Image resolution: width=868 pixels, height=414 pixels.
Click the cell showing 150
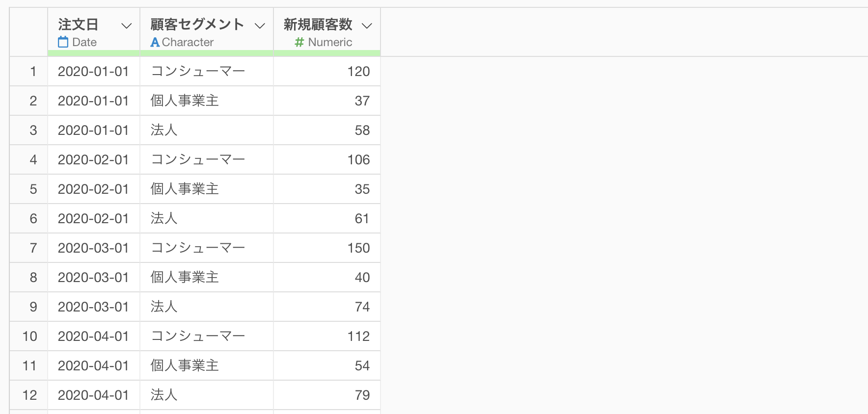tap(358, 248)
